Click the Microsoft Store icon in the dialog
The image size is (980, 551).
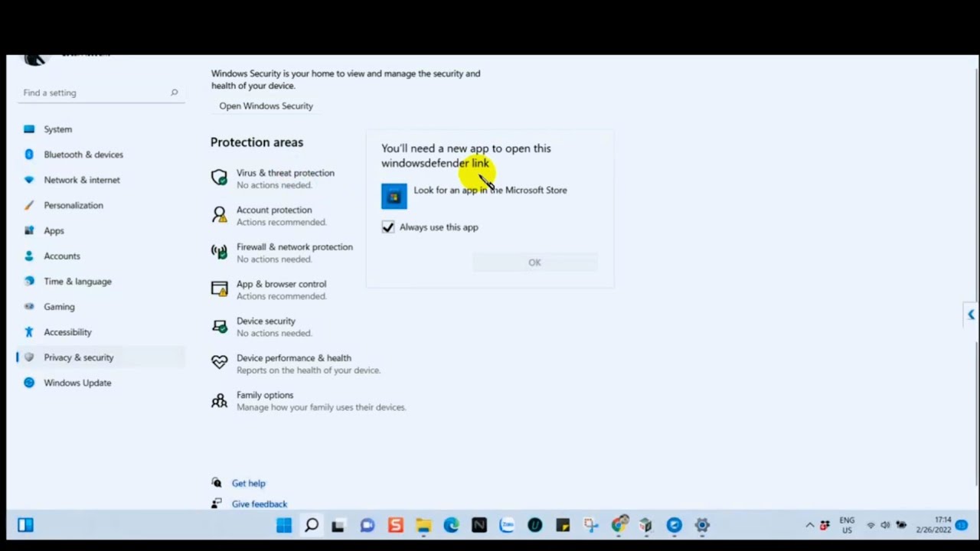(x=394, y=197)
